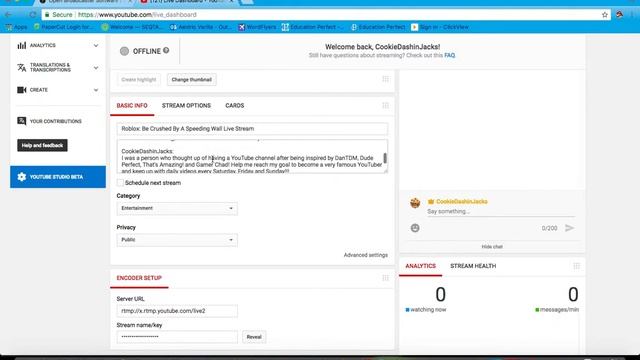The image size is (640, 360).
Task: Click drag handle grid on Analytics panel
Action: pyautogui.click(x=576, y=266)
